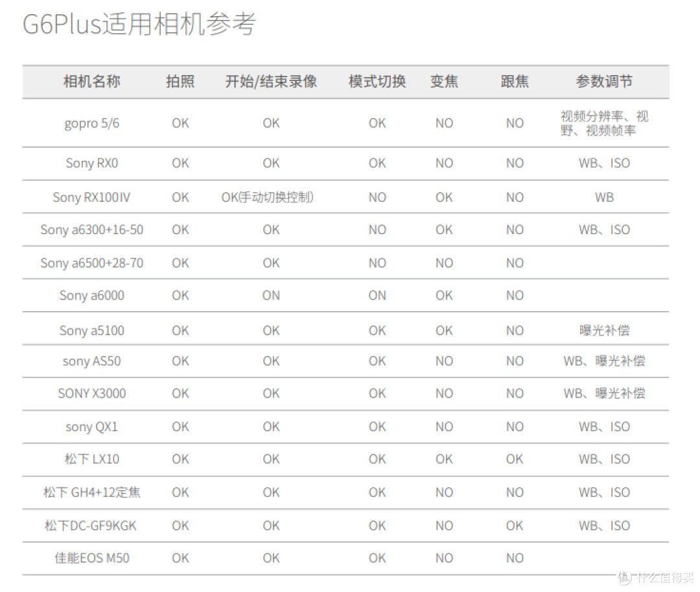The height and width of the screenshot is (592, 700).
Task: Click WB、ISO in the Sony a6300+16-50 row
Action: coord(604,230)
